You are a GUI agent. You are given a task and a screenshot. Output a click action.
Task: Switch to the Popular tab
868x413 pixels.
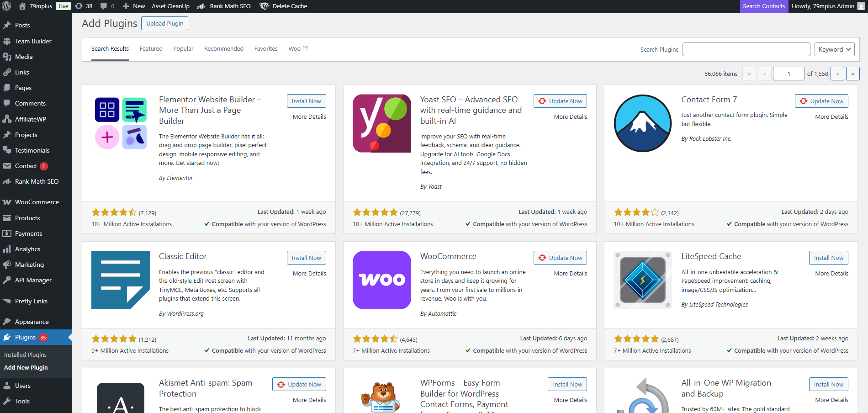183,48
